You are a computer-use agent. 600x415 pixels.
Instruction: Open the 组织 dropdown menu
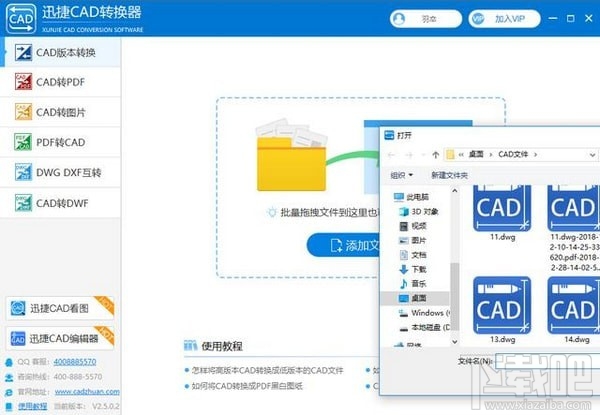(x=401, y=175)
